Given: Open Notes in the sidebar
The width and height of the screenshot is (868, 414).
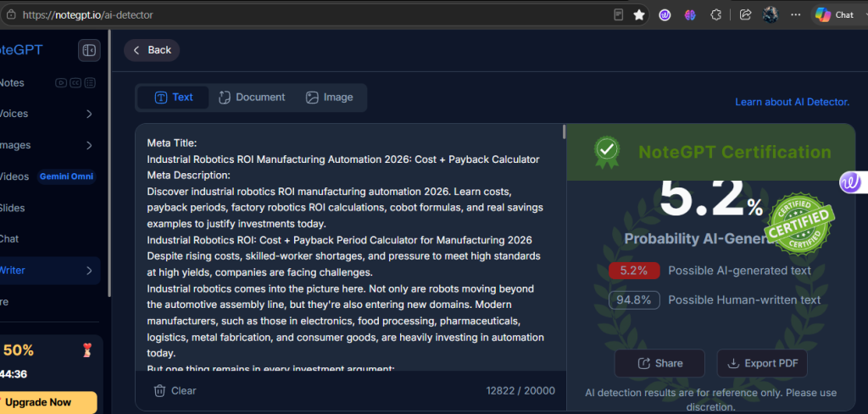Looking at the screenshot, I should [12, 83].
